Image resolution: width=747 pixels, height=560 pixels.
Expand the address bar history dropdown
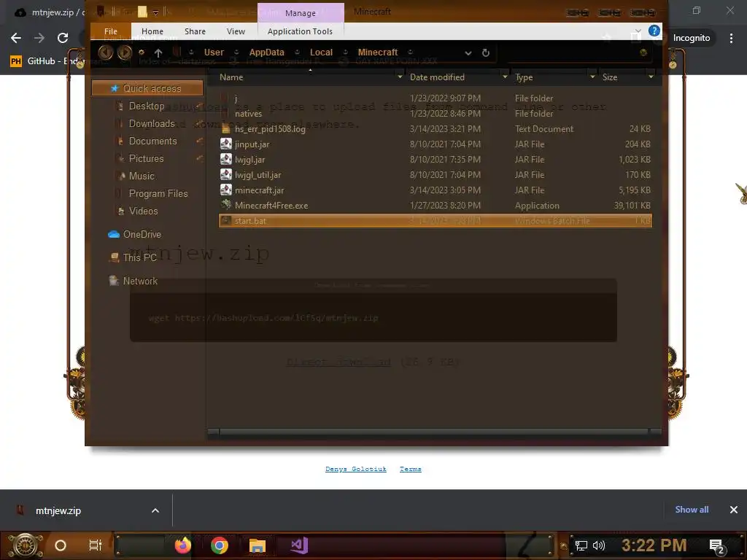pos(468,52)
